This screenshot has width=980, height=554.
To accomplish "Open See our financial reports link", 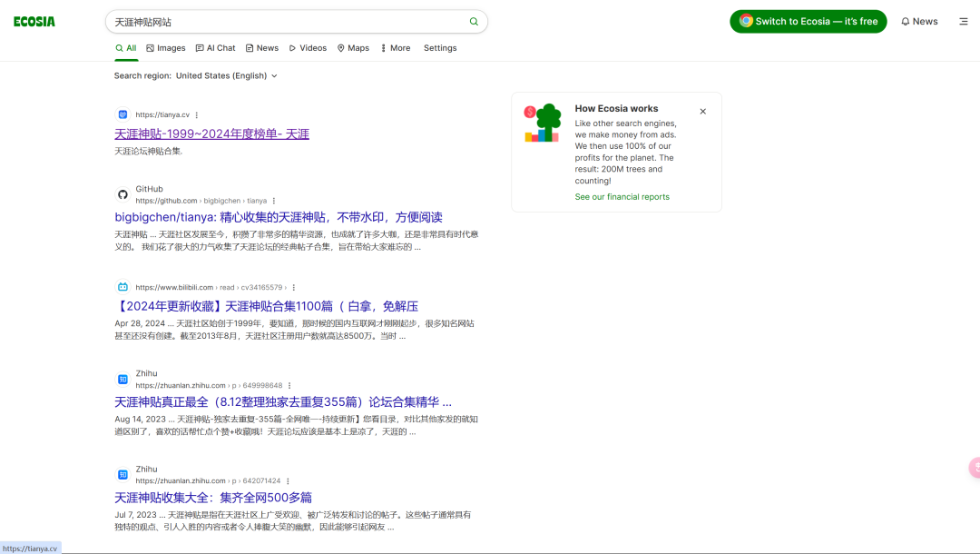I will [x=622, y=197].
